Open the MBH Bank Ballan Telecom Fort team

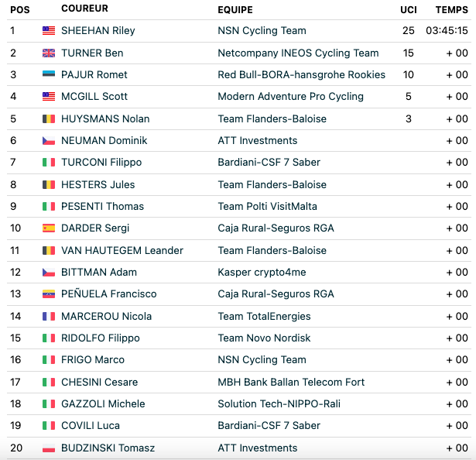tap(291, 383)
